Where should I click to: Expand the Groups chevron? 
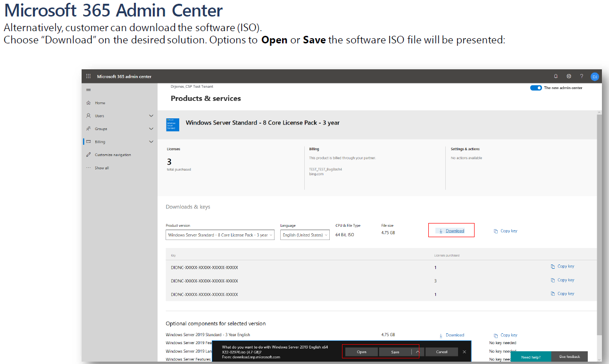coord(151,129)
